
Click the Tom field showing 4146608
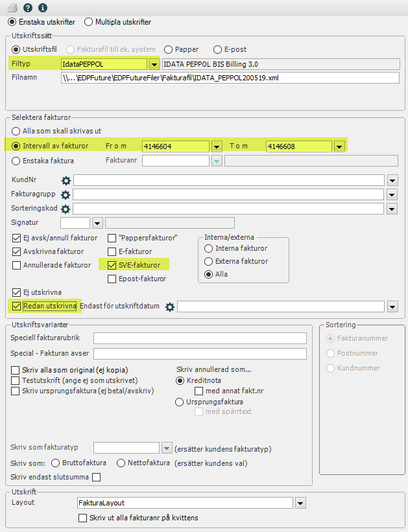pyautogui.click(x=298, y=146)
